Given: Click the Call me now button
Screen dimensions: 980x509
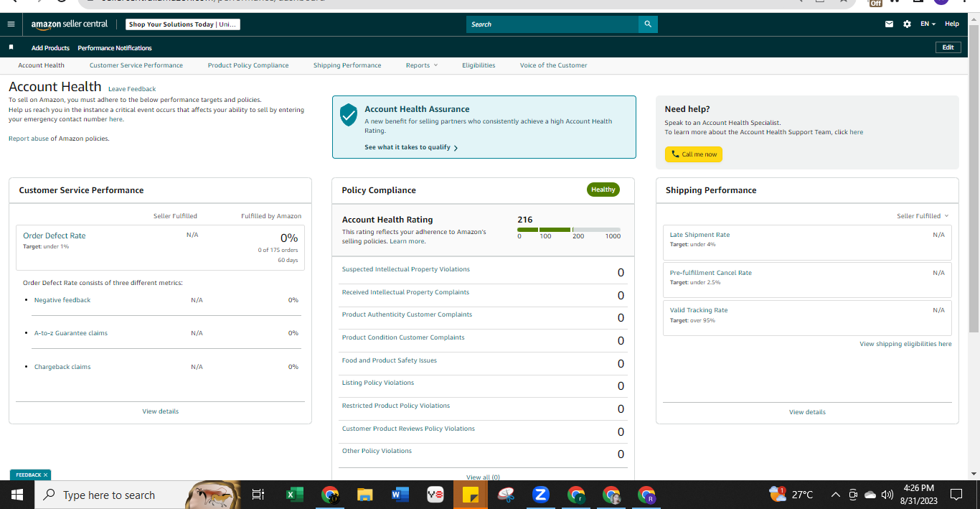Looking at the screenshot, I should point(694,154).
